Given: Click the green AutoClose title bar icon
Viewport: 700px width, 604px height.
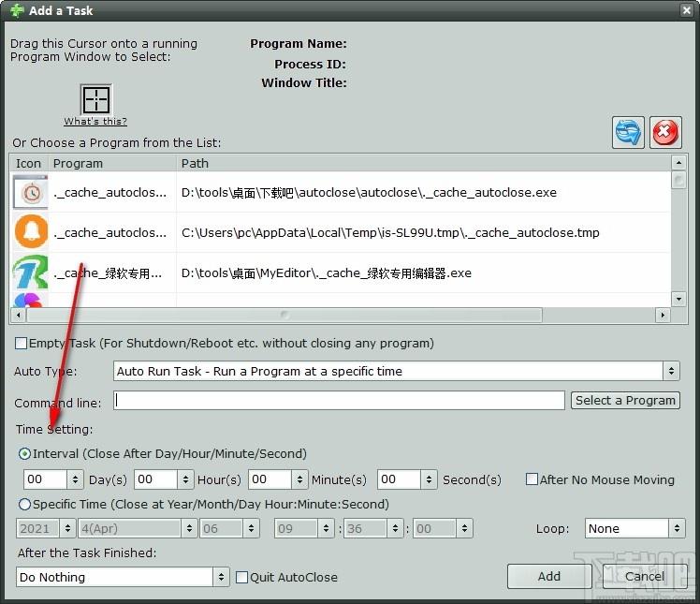Looking at the screenshot, I should 17,10.
